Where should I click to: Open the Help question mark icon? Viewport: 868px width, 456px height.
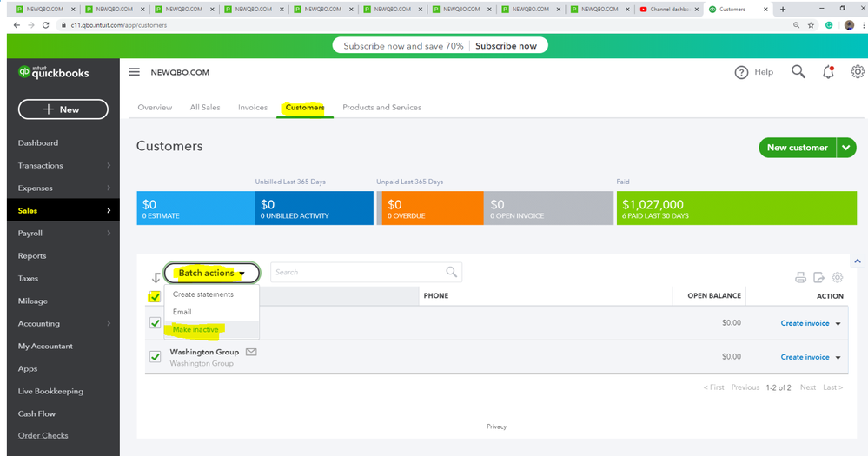(741, 72)
